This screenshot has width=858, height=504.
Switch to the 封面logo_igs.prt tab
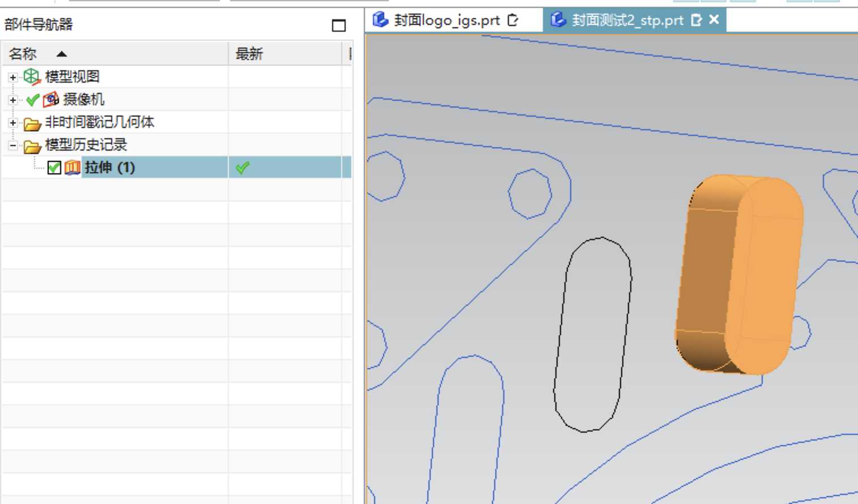pyautogui.click(x=447, y=20)
